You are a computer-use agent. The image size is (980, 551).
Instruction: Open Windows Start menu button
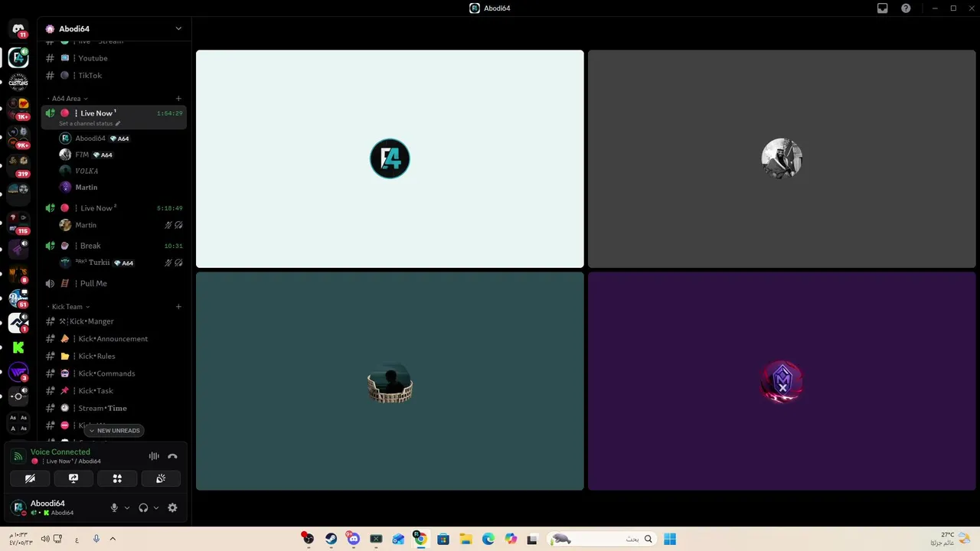[670, 539]
